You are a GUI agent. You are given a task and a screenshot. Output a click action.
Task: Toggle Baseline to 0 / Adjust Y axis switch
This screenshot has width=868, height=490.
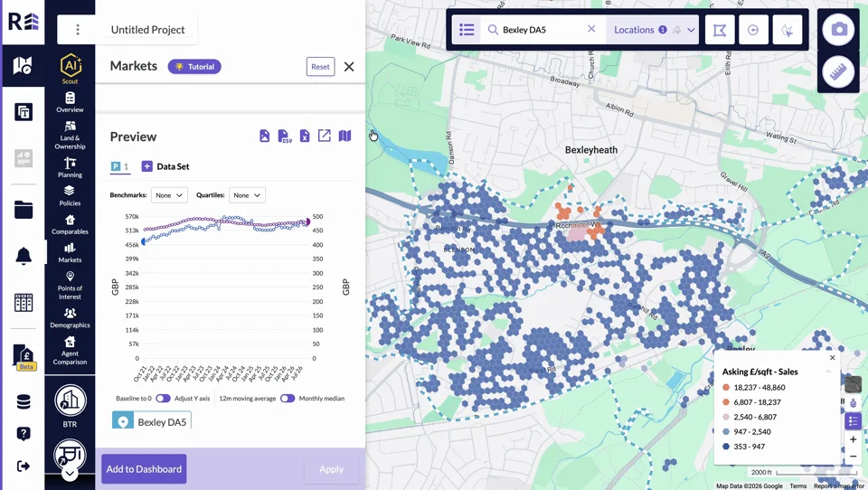pyautogui.click(x=163, y=398)
